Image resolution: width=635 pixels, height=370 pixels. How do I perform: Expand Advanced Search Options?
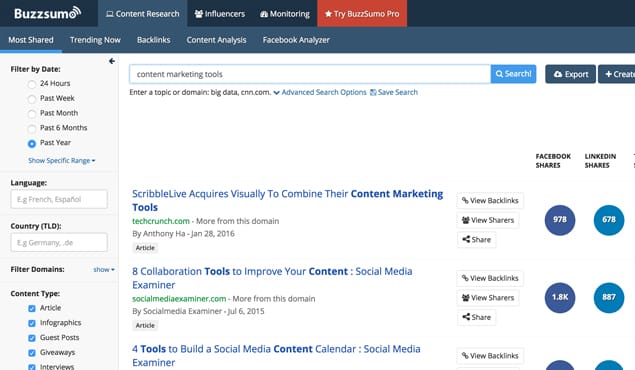pos(320,92)
